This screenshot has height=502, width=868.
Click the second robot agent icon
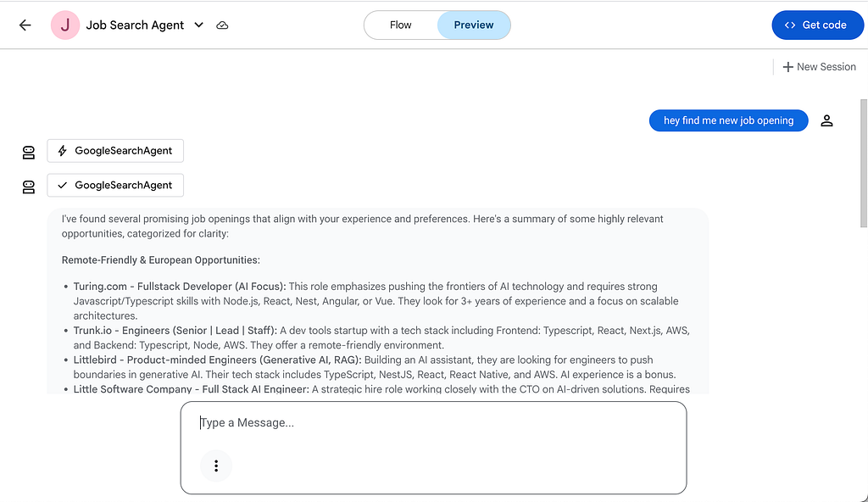coord(28,187)
